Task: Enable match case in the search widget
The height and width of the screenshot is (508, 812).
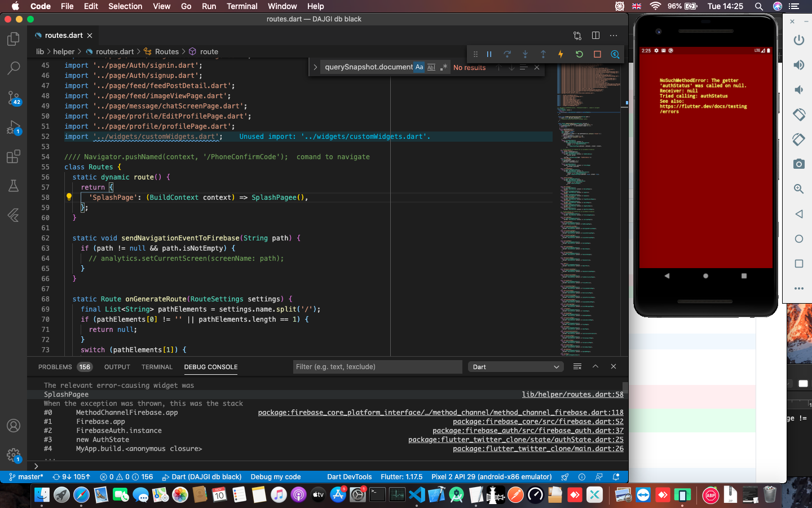Action: click(419, 67)
